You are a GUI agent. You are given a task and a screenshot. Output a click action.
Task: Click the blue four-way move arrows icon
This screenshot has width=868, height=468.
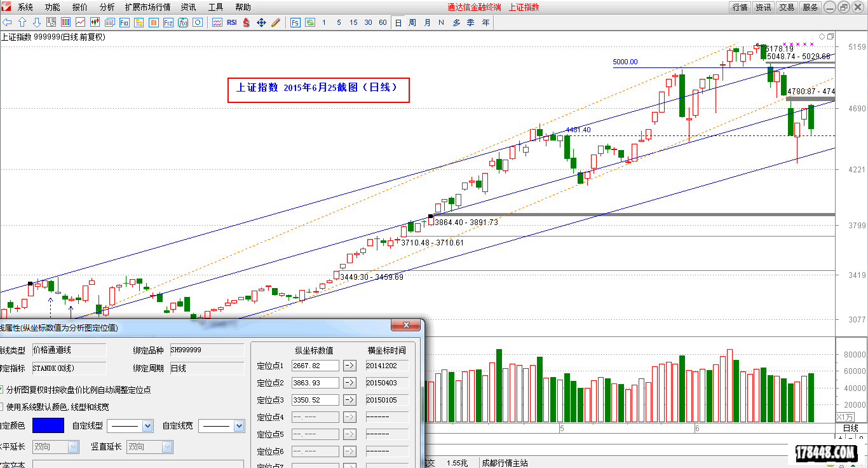click(261, 22)
